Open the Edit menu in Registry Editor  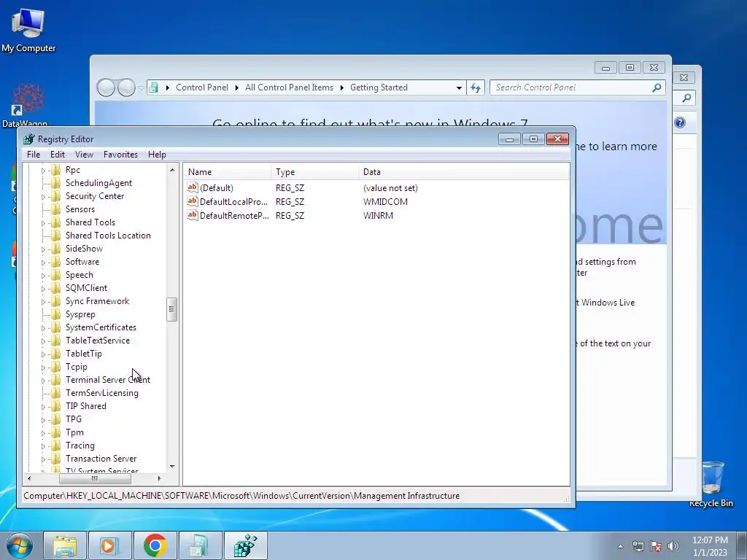(57, 155)
